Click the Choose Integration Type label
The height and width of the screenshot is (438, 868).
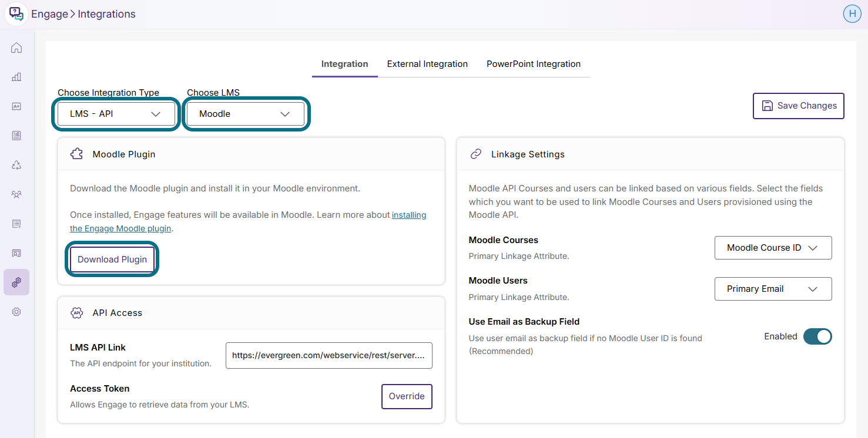tap(109, 93)
